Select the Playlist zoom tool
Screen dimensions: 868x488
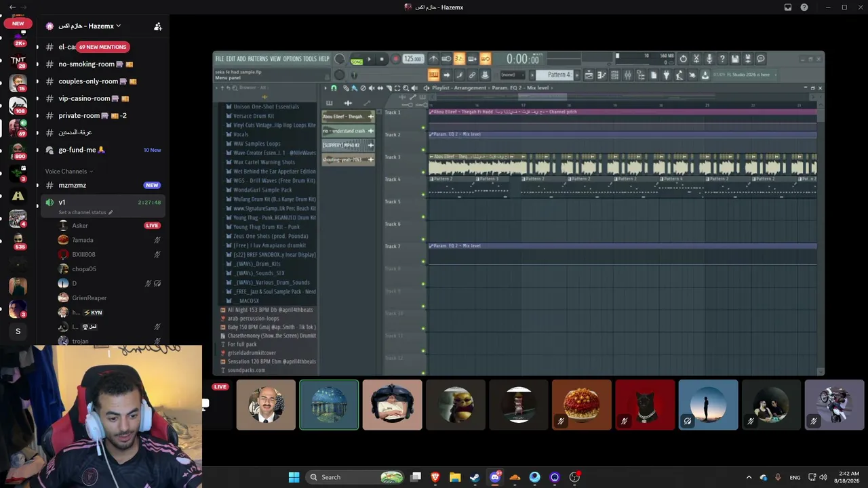coord(406,88)
